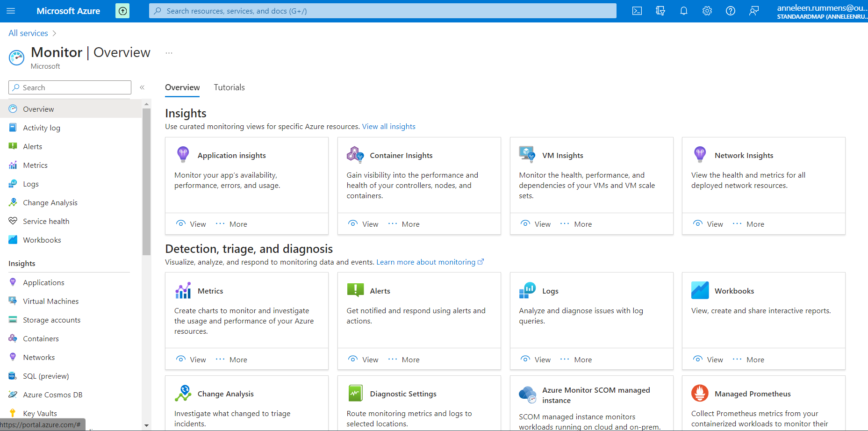Click the Managed Prometheus flame icon
The height and width of the screenshot is (431, 868).
(700, 393)
